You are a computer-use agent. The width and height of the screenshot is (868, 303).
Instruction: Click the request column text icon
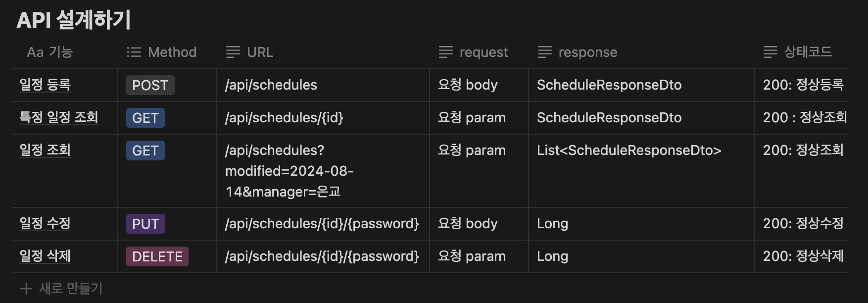445,52
